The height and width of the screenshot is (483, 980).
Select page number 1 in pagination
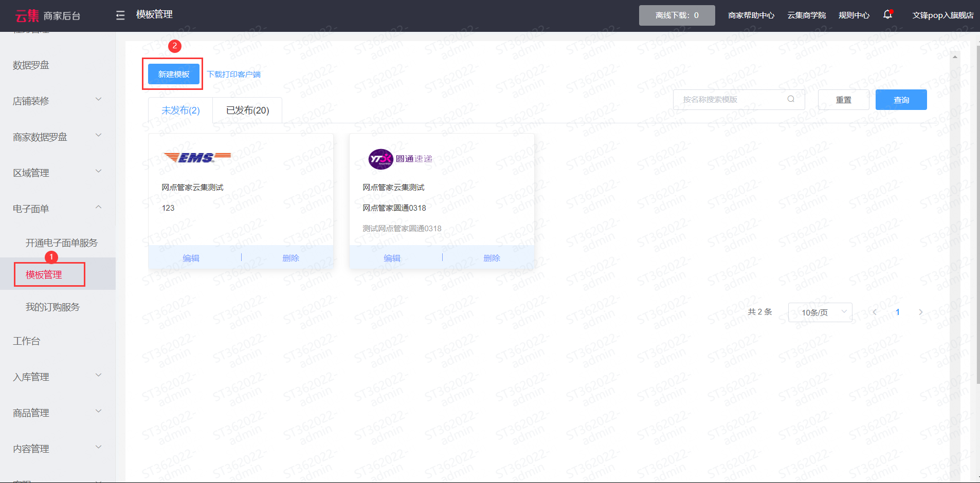(898, 312)
